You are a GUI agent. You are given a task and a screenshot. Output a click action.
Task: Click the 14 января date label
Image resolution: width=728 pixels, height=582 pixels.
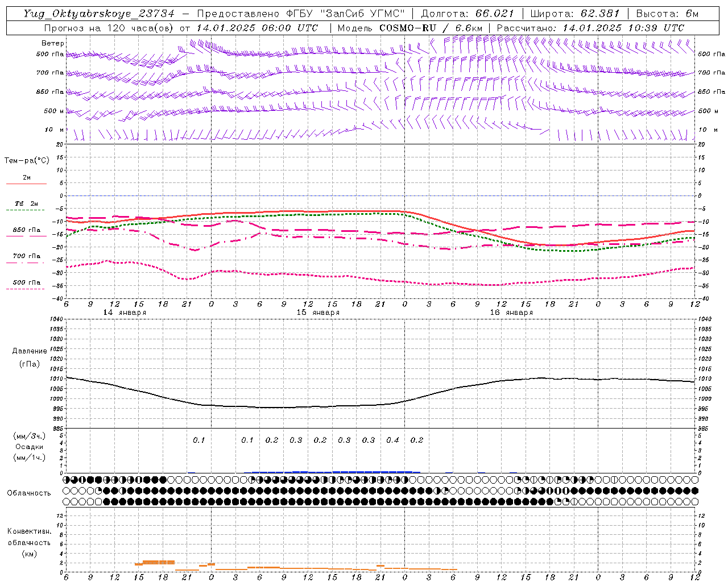click(124, 313)
